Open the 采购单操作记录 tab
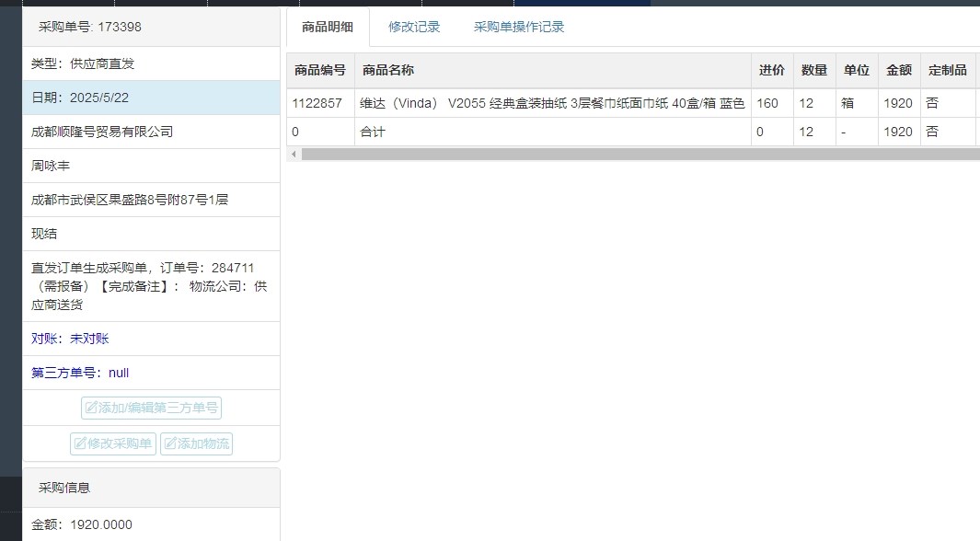Image resolution: width=980 pixels, height=541 pixels. pyautogui.click(x=519, y=27)
